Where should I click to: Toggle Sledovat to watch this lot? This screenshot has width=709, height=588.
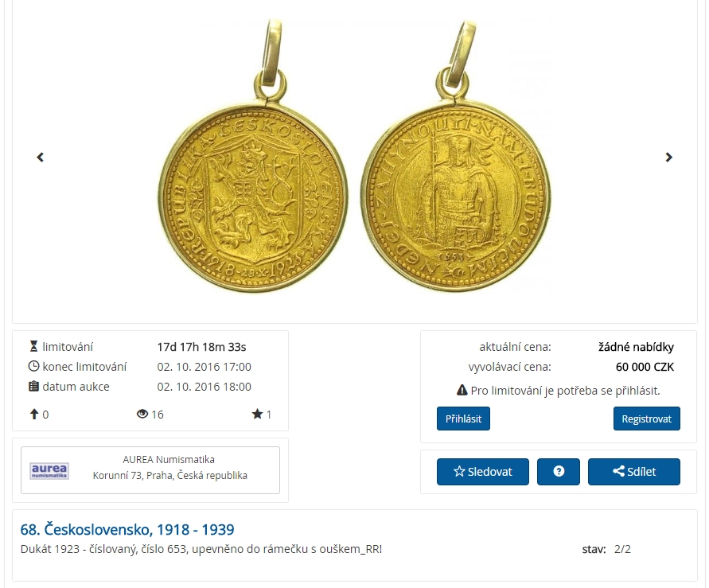483,471
